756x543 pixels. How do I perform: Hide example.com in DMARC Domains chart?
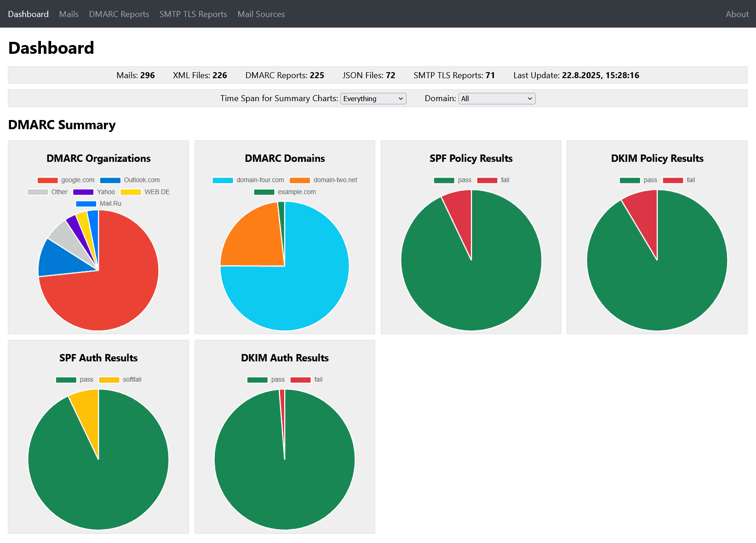click(285, 192)
